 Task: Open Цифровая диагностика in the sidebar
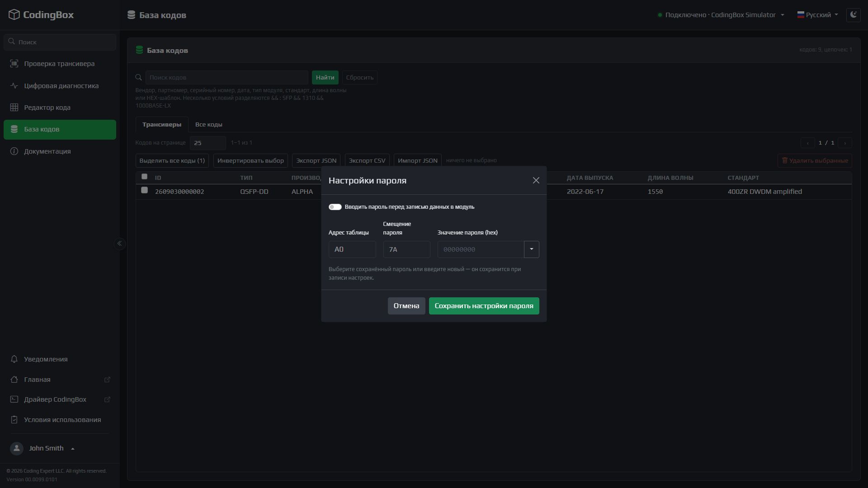tap(60, 85)
